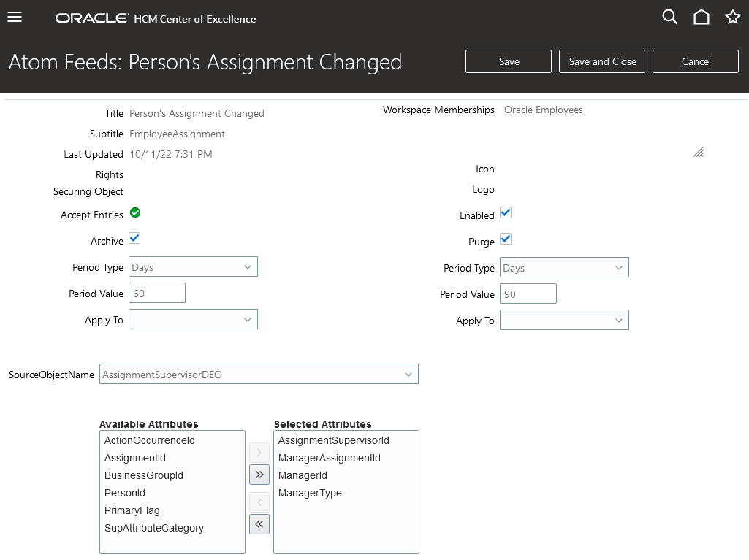Click the Save button

pyautogui.click(x=509, y=62)
